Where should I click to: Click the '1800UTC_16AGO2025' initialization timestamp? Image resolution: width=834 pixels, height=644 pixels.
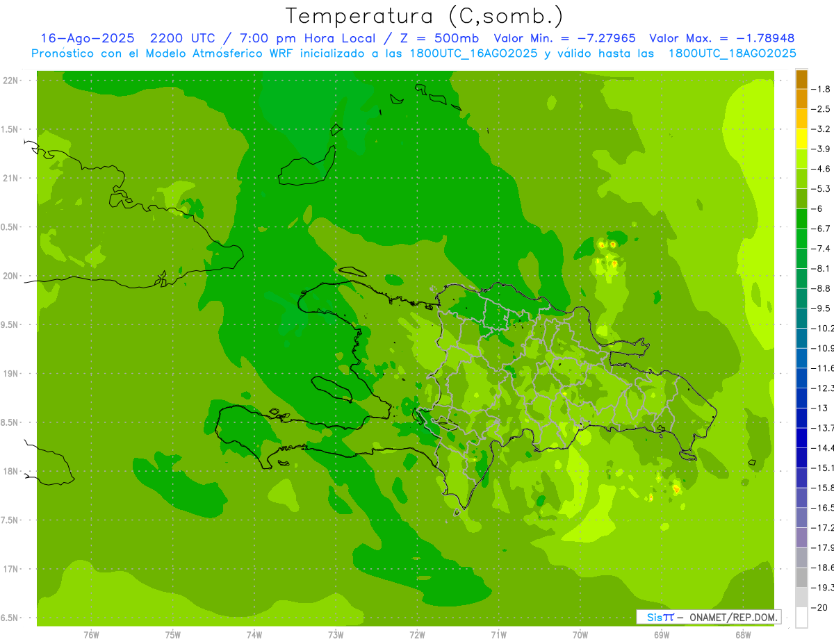471,53
